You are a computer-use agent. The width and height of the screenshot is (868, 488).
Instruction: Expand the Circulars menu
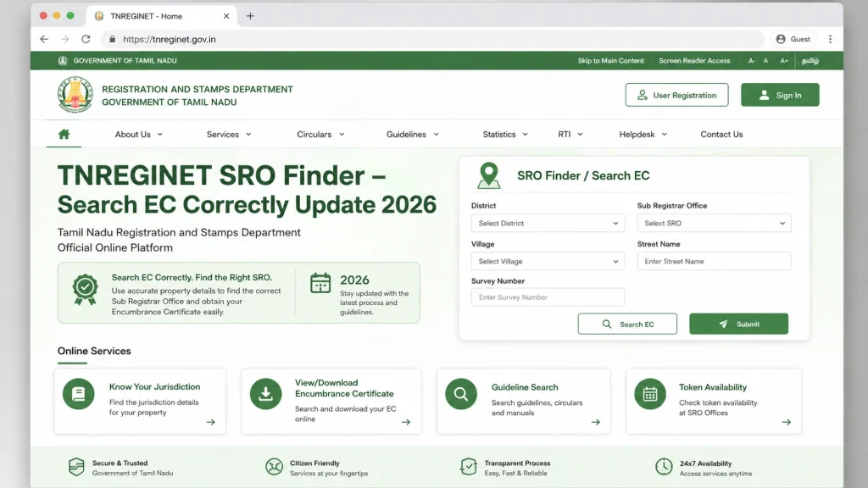tap(320, 135)
